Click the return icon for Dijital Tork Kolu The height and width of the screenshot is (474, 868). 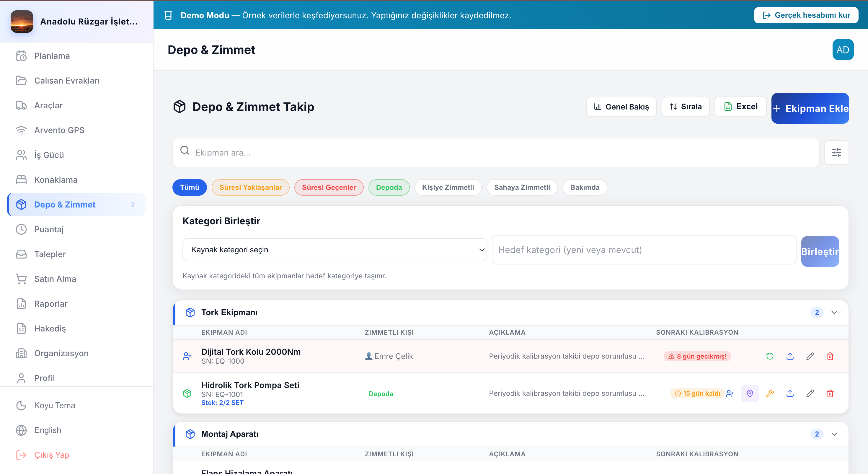[x=770, y=356]
